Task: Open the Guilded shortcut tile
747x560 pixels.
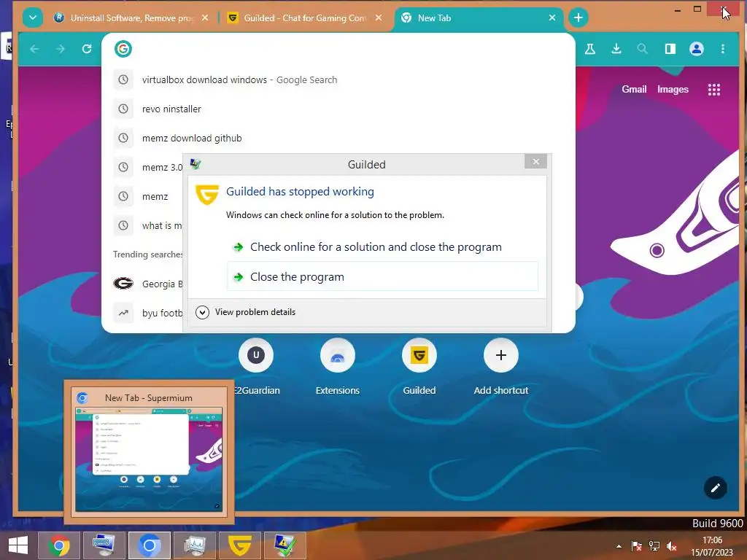Action: coord(419,367)
